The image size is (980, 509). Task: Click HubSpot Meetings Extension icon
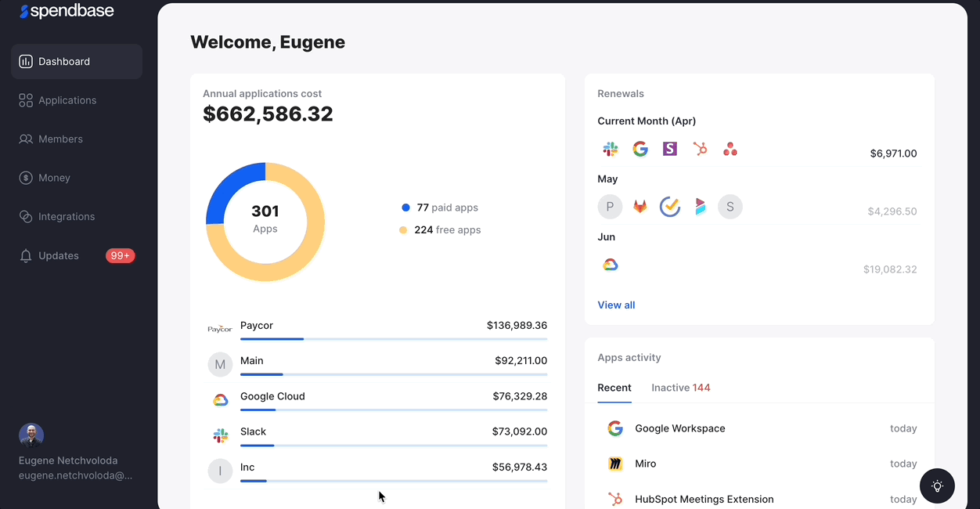coord(615,499)
